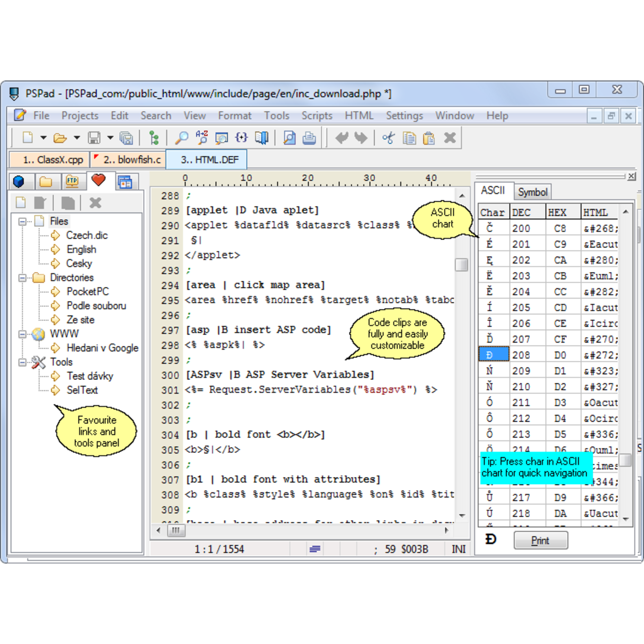Open the Find magnifier tool
This screenshot has width=644, height=644.
(181, 138)
